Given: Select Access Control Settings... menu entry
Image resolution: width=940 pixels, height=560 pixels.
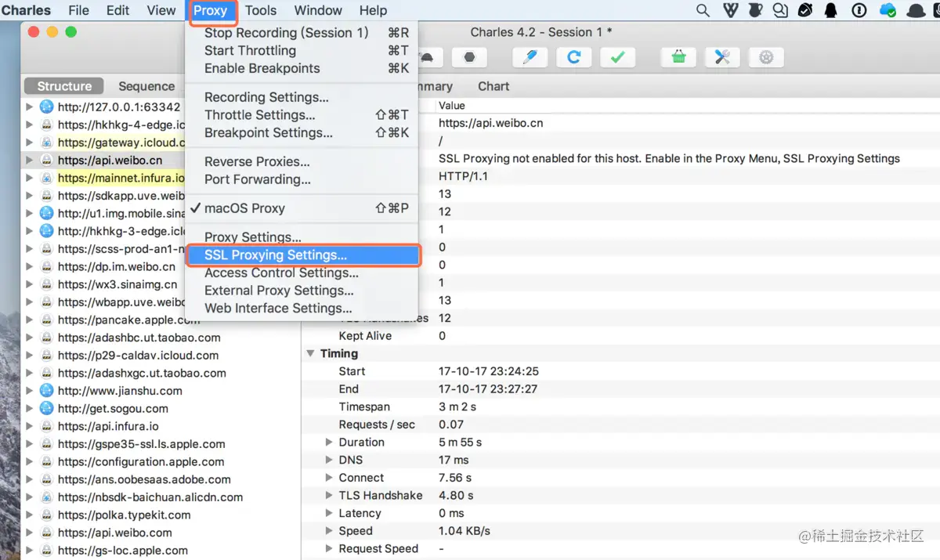Looking at the screenshot, I should [302, 273].
